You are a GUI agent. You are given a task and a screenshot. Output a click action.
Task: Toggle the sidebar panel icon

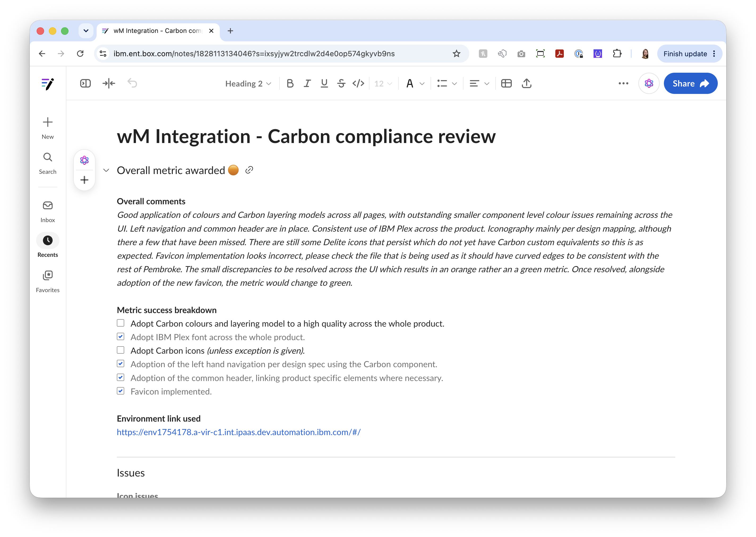coord(85,83)
